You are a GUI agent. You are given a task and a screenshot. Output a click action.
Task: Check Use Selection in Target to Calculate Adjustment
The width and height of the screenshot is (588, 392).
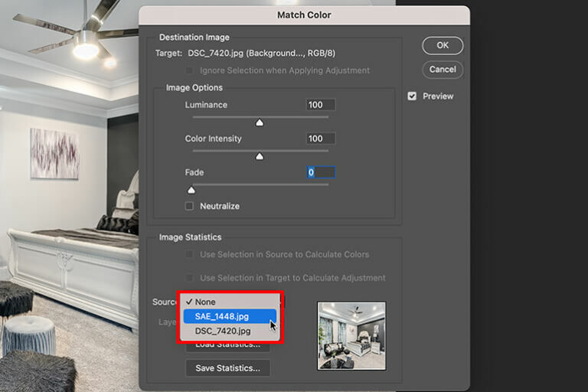pos(189,278)
